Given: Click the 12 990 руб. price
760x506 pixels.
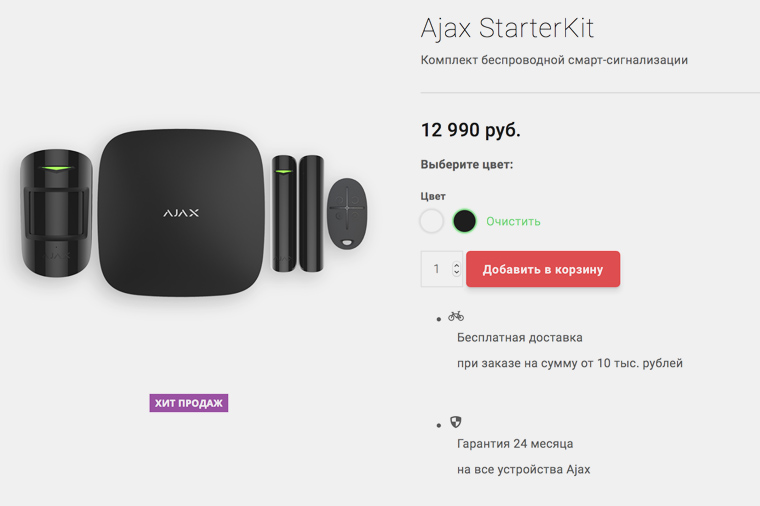Looking at the screenshot, I should pos(471,130).
